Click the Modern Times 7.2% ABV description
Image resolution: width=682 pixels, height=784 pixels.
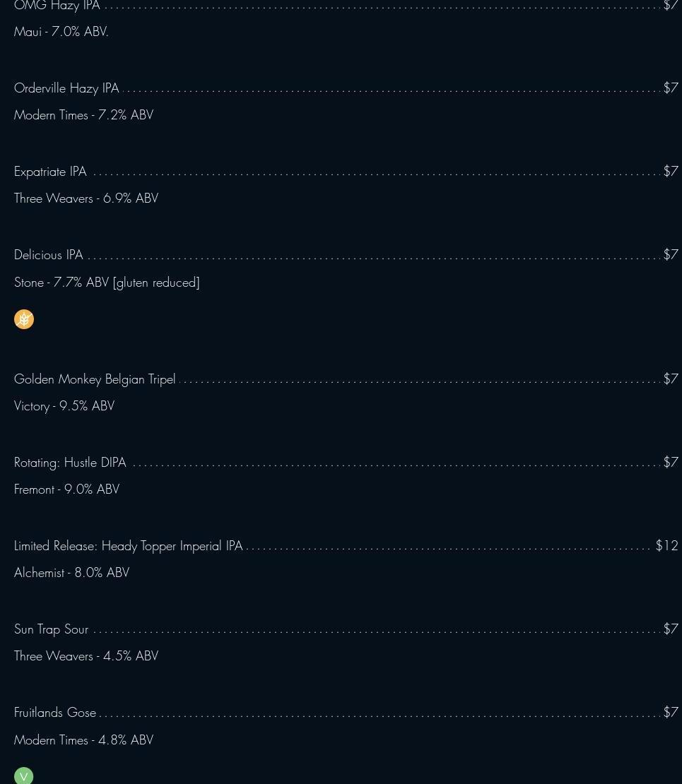coord(83,115)
